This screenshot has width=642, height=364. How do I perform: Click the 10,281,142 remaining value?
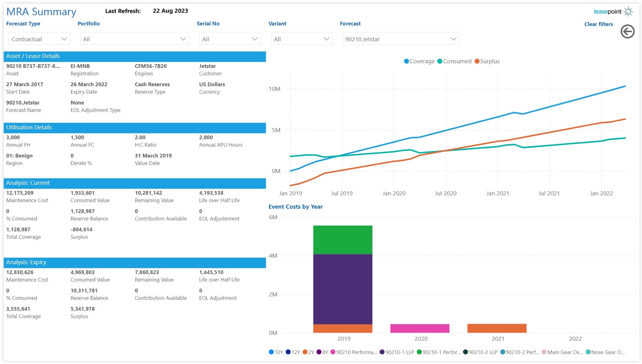[x=148, y=193]
